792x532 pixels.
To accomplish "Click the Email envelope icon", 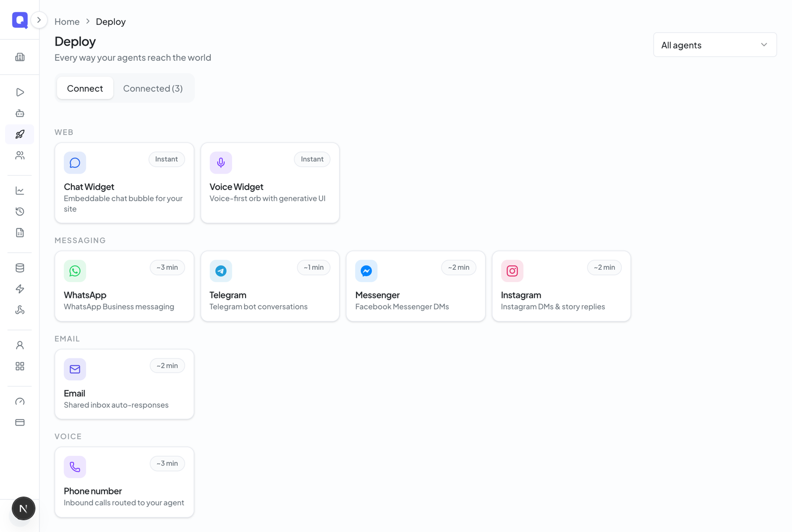I will point(75,369).
